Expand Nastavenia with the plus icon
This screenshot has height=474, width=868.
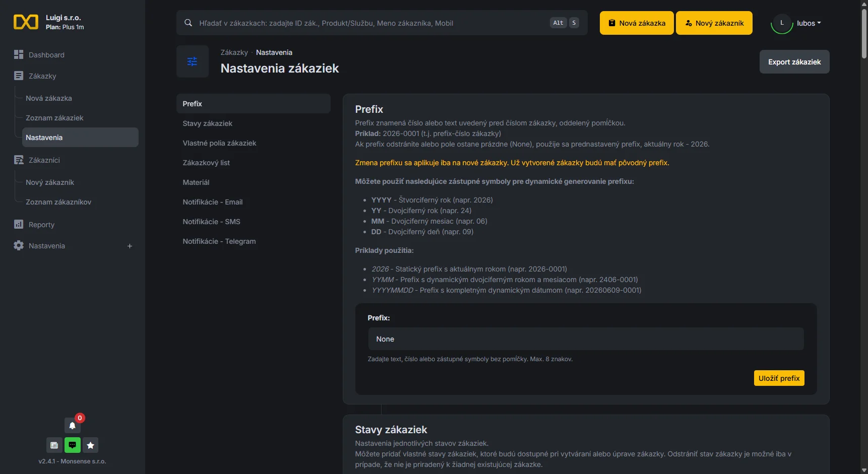pyautogui.click(x=130, y=246)
